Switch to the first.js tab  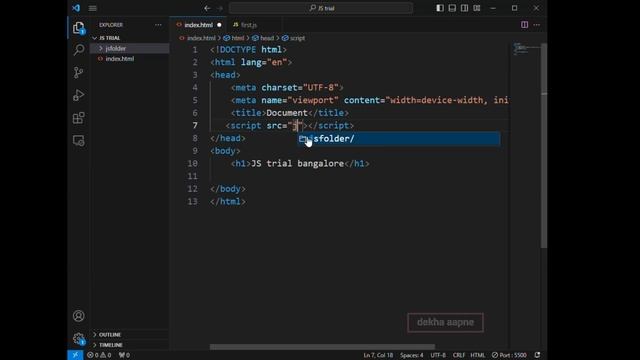point(249,25)
